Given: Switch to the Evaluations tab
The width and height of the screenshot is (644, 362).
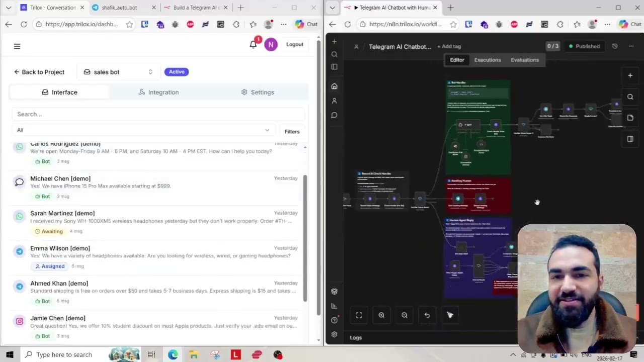Looking at the screenshot, I should 525,60.
